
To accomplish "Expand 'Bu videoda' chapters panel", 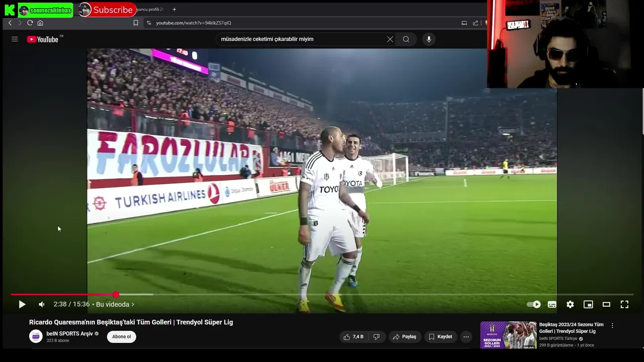I will pyautogui.click(x=115, y=304).
